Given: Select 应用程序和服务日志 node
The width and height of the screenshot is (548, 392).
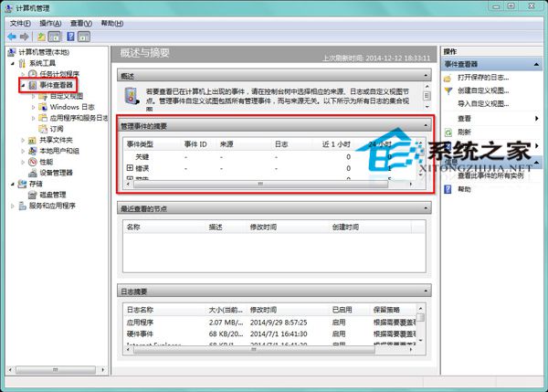Looking at the screenshot, I should 79,118.
